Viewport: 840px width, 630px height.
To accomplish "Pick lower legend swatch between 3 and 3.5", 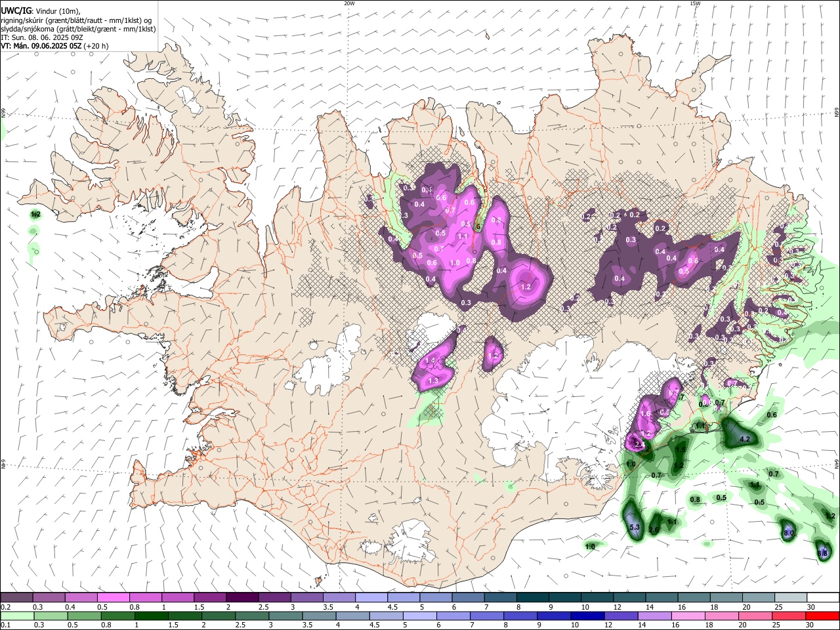I will tap(285, 616).
